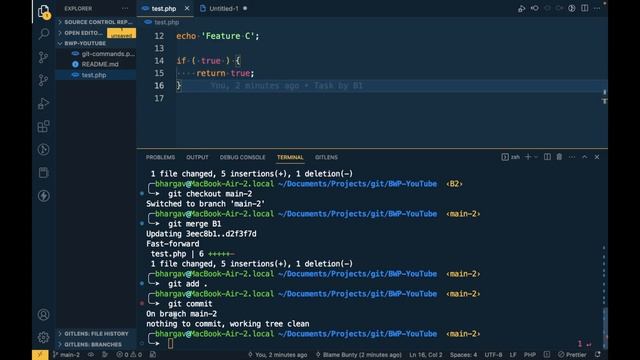Open the new terminal launch profile dropdown
This screenshot has width=640, height=360.
pos(536,157)
